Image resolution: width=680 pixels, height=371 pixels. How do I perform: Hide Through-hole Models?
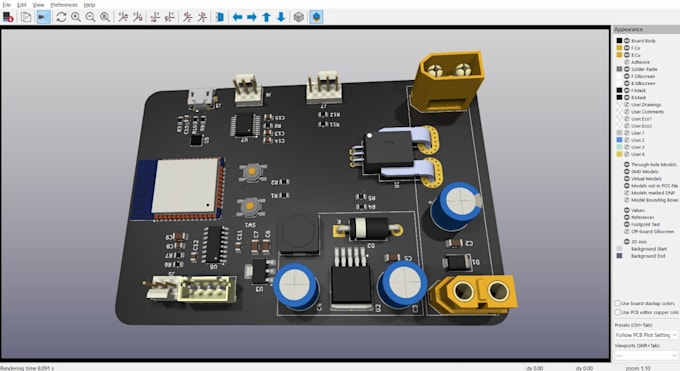pos(627,164)
